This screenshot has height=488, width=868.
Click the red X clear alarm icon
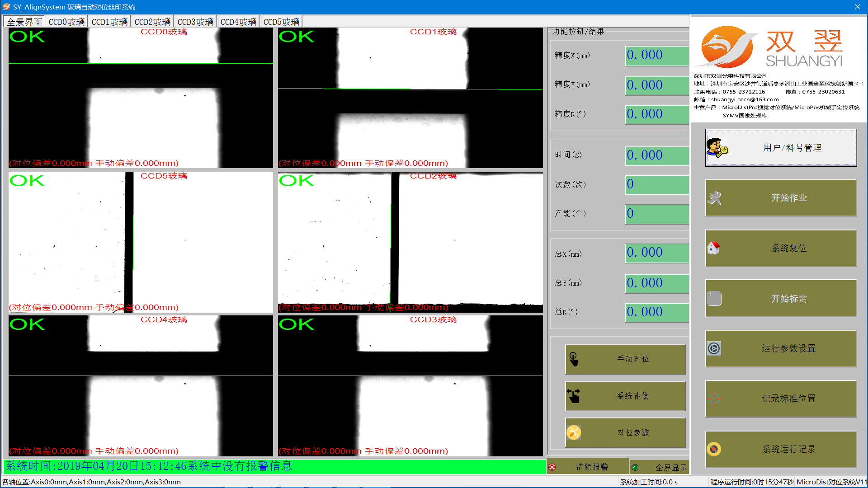tap(552, 467)
